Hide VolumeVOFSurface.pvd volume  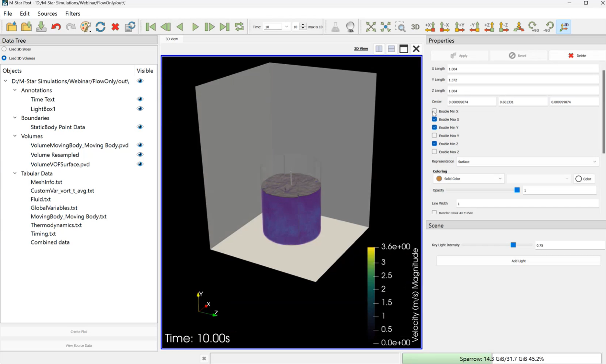pos(140,164)
